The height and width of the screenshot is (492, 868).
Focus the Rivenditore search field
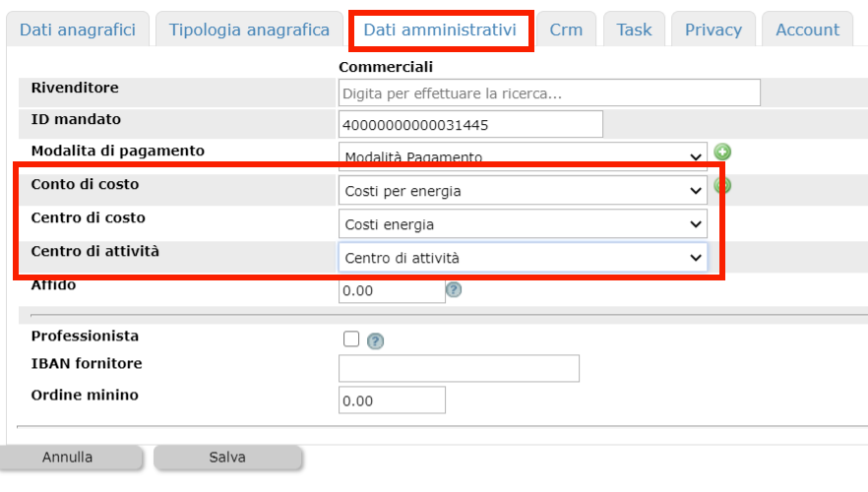pyautogui.click(x=549, y=92)
